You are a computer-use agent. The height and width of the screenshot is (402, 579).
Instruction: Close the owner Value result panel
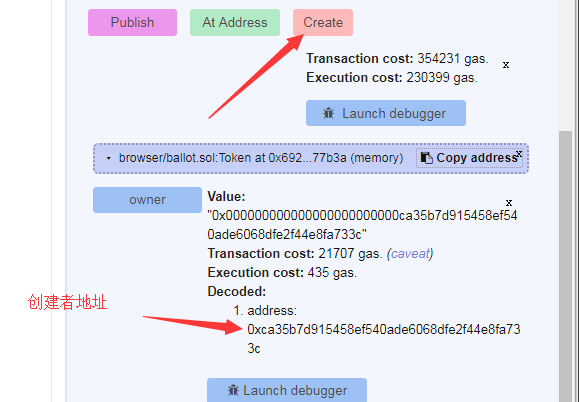509,203
